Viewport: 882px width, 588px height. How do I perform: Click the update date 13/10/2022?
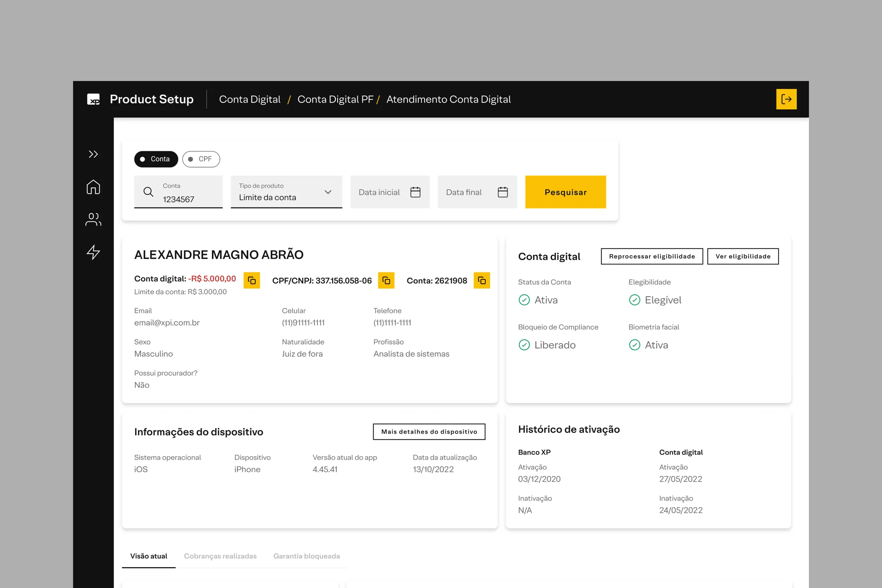point(433,469)
